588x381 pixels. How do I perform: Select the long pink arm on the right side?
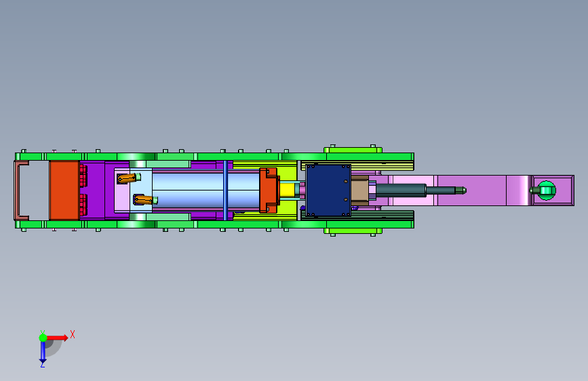[473, 190]
